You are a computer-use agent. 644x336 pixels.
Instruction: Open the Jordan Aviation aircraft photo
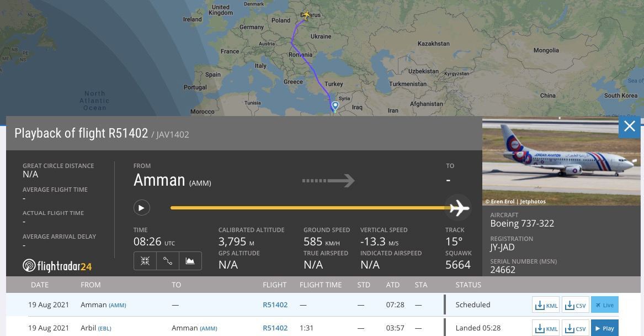tap(561, 161)
